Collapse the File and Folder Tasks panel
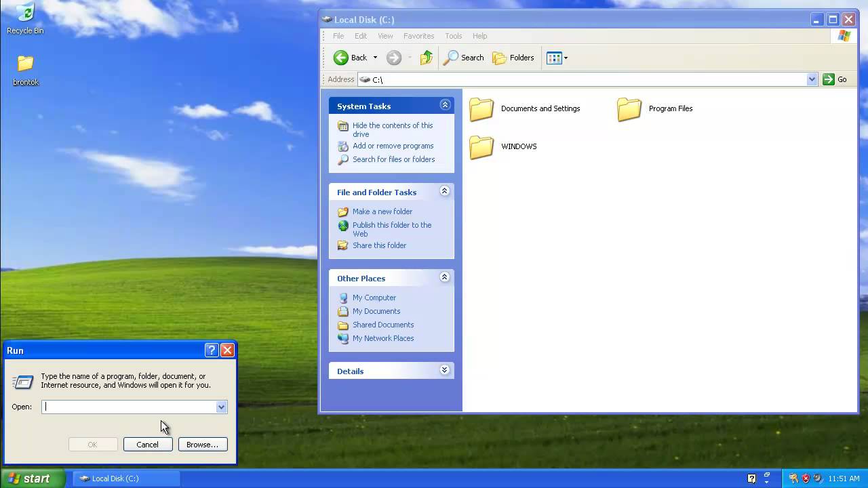 pyautogui.click(x=445, y=191)
